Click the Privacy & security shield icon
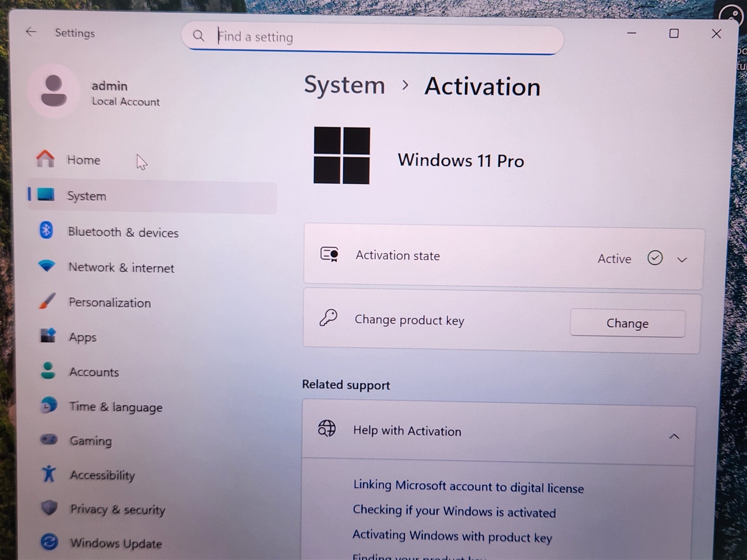Screen dimensions: 747x560 click(49, 508)
